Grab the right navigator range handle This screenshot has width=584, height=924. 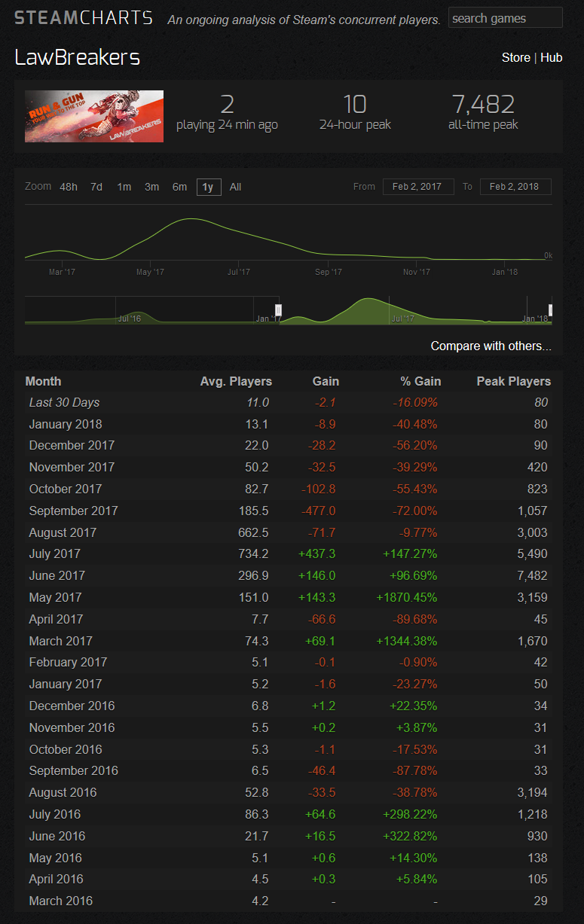[551, 310]
